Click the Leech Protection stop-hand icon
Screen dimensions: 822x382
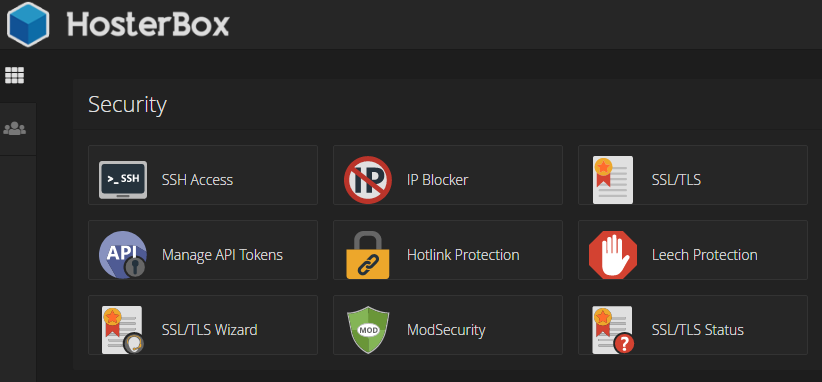click(x=613, y=255)
